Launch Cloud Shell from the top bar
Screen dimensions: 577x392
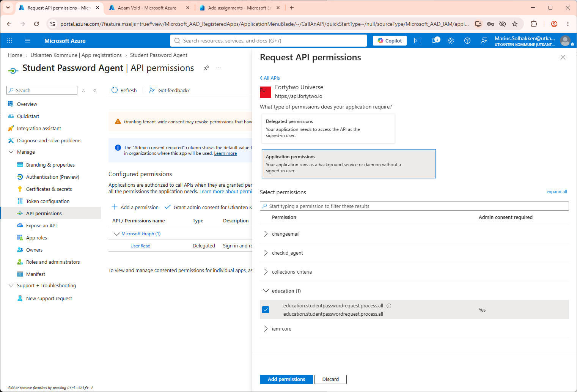point(417,41)
